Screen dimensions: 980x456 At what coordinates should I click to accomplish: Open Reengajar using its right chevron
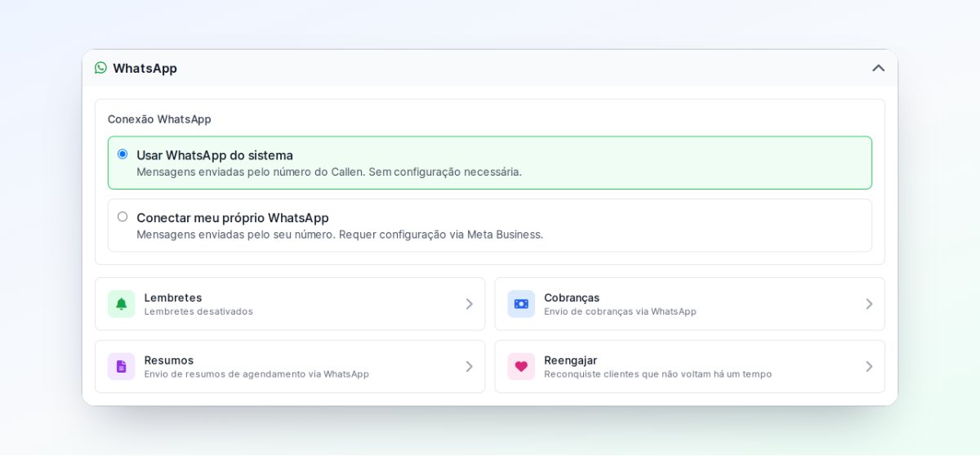click(869, 366)
